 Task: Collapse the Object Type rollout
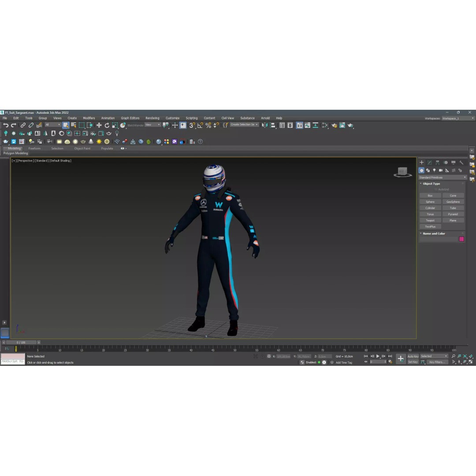tap(421, 183)
